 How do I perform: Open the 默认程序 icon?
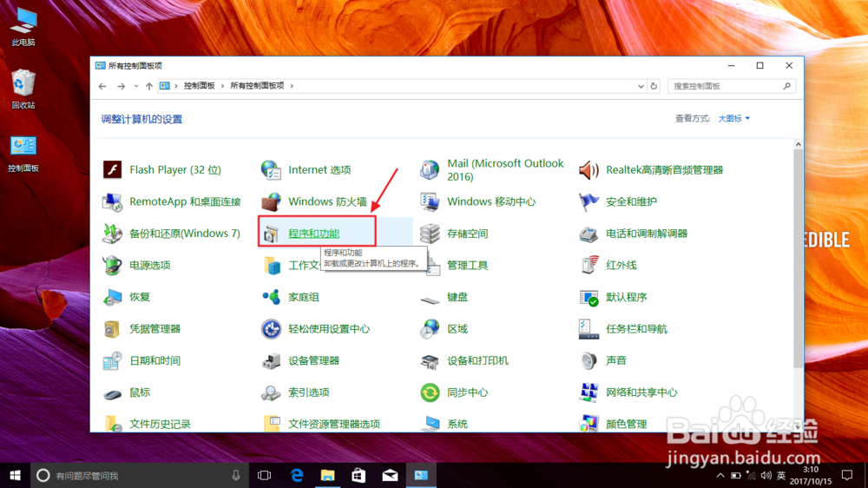[x=589, y=297]
